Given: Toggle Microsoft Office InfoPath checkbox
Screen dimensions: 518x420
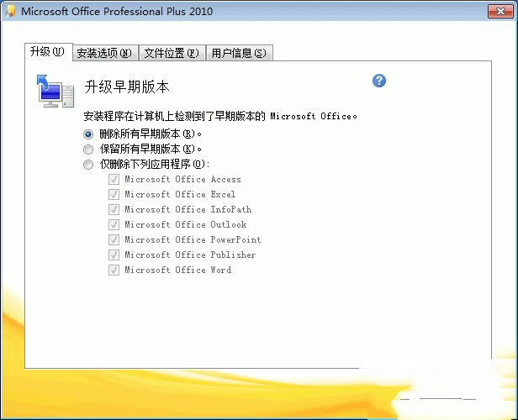Looking at the screenshot, I should pos(114,209).
